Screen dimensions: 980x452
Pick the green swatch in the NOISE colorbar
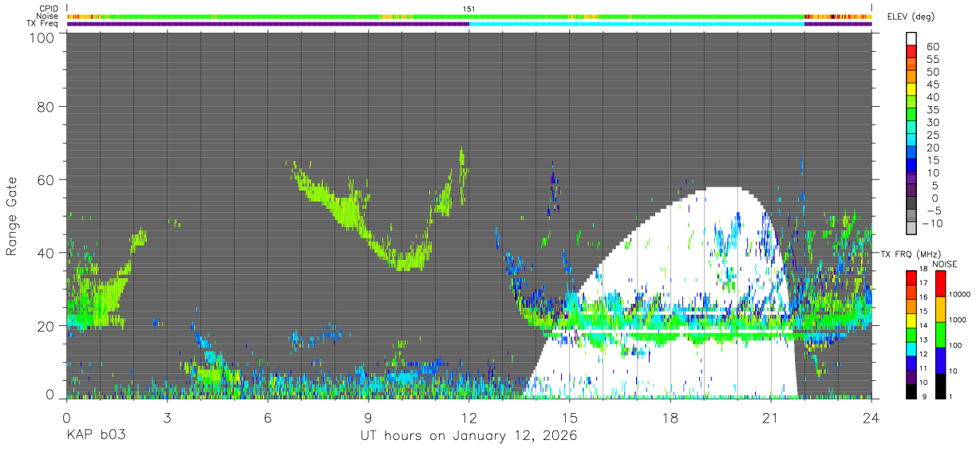point(939,334)
